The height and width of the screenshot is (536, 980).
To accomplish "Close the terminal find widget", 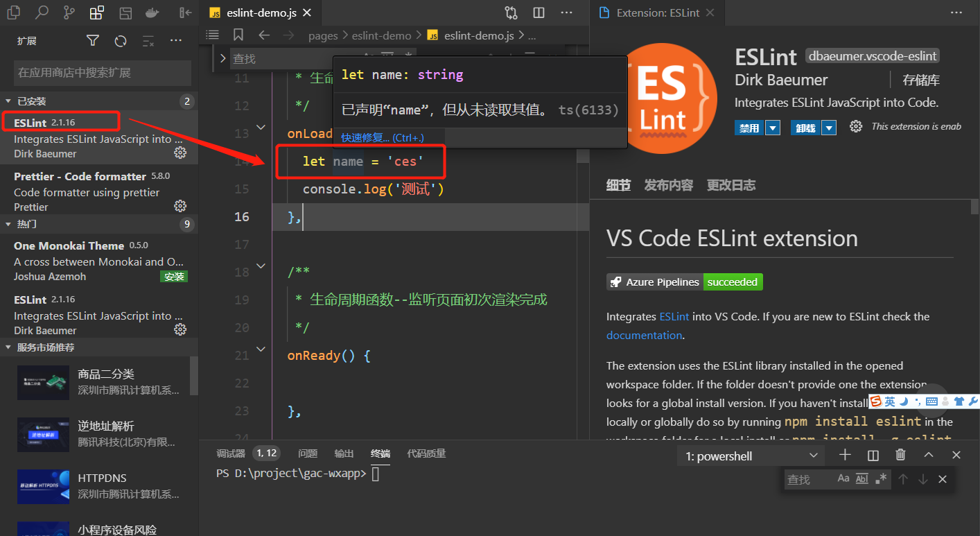I will click(x=943, y=479).
